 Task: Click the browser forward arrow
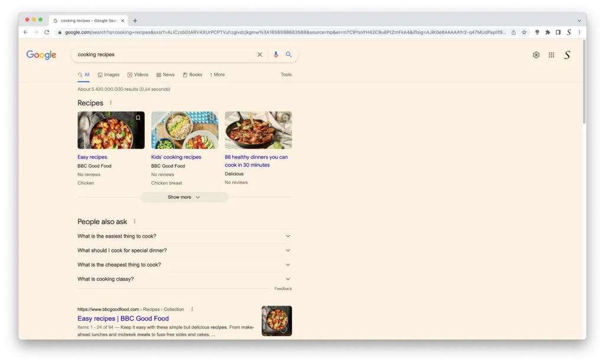tap(36, 32)
